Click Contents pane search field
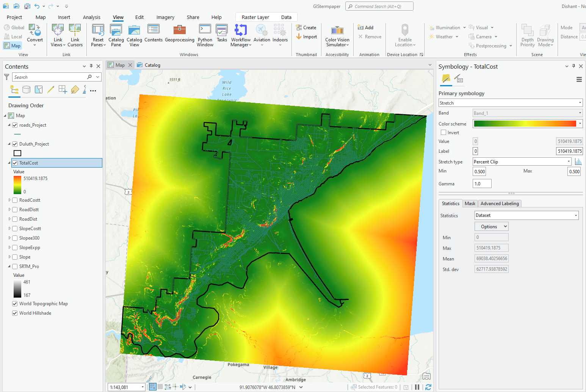Screen dimensions: 586x392 click(50, 77)
